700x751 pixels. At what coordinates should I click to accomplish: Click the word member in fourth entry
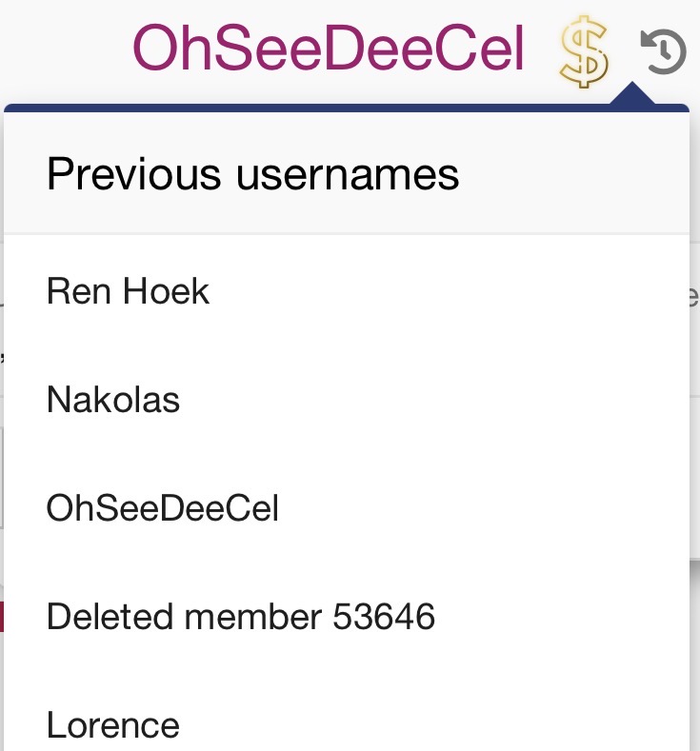253,617
